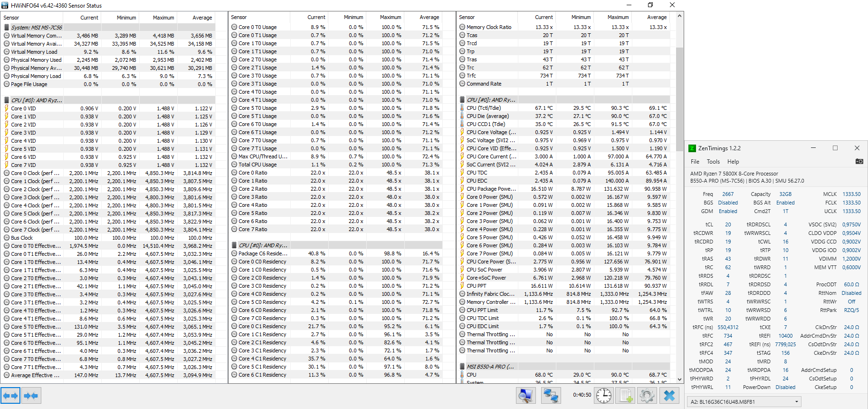Image resolution: width=868 pixels, height=409 pixels.
Task: Take screenshot with ZenTimings camera icon
Action: (x=859, y=162)
